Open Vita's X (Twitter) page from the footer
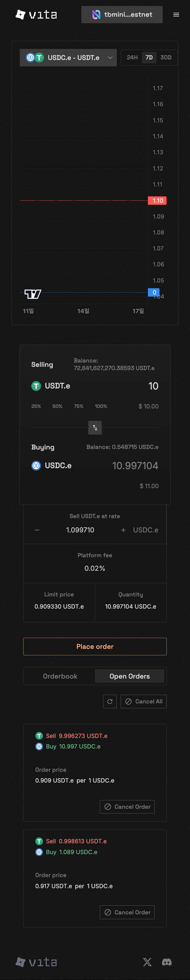Viewport: 190px width, 980px height. click(147, 962)
